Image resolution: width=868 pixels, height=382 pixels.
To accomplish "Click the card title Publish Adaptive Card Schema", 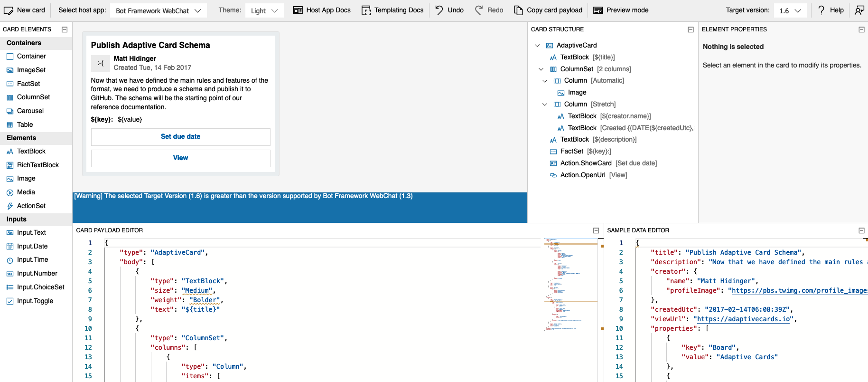I will coord(150,45).
